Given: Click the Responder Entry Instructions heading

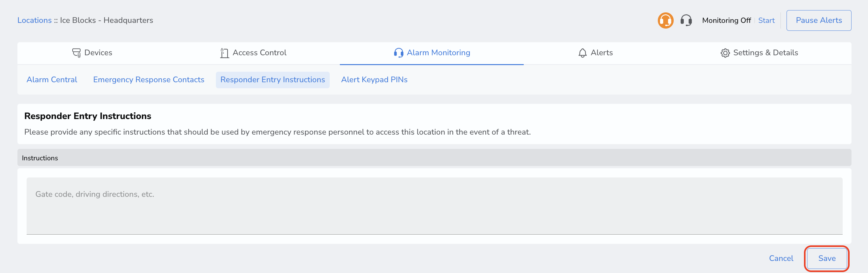Looking at the screenshot, I should coord(87,116).
